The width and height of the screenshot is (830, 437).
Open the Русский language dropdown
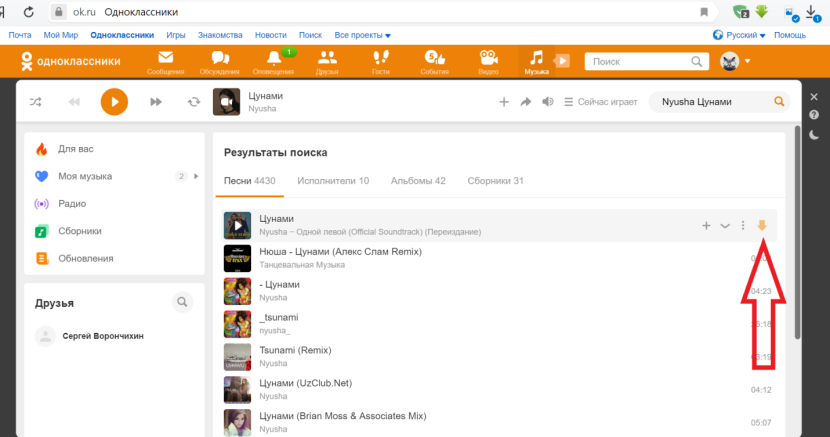pyautogui.click(x=740, y=35)
